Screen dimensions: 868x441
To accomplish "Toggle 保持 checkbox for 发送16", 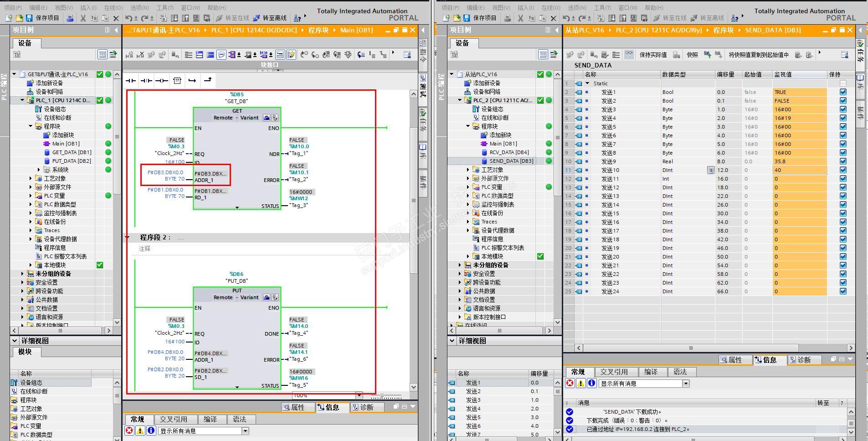I will click(x=843, y=222).
